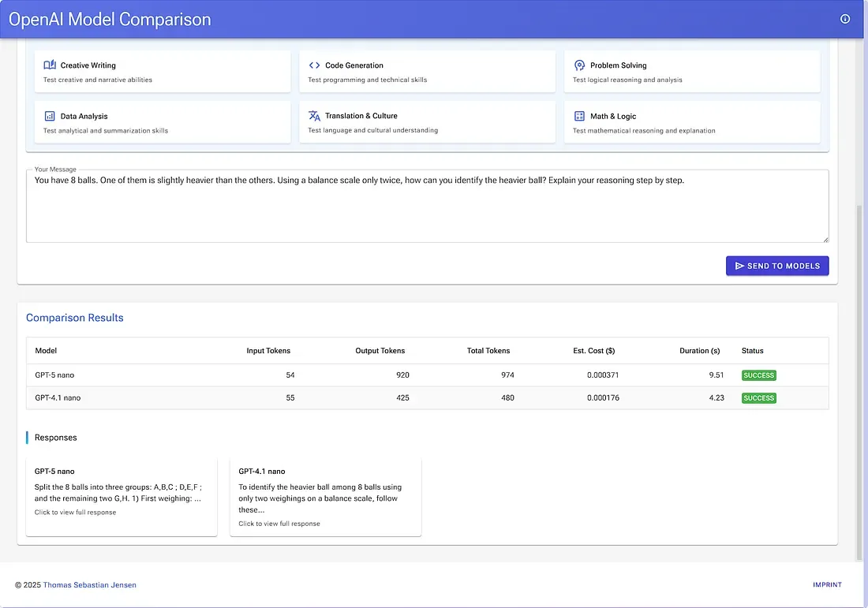Select the GPT-5 nano table row
Viewport: 868px width, 608px height.
click(427, 375)
